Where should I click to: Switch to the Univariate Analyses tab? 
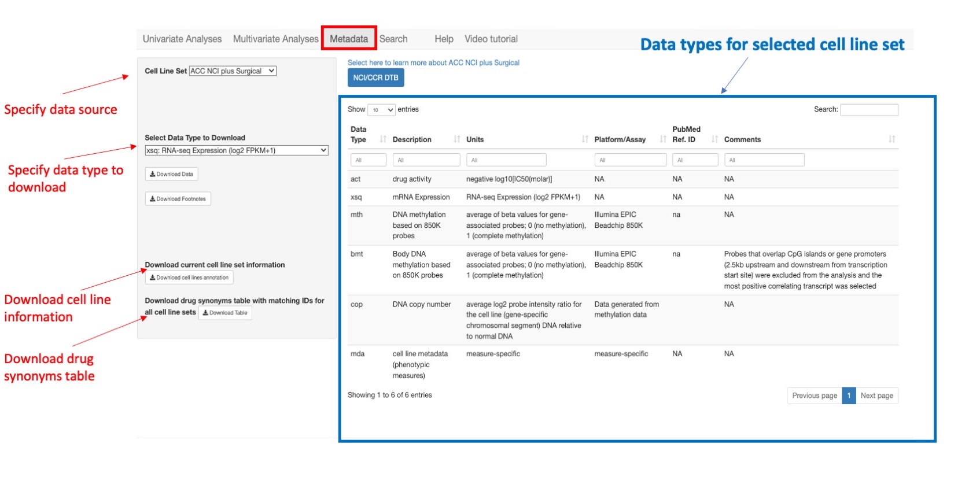coord(182,39)
